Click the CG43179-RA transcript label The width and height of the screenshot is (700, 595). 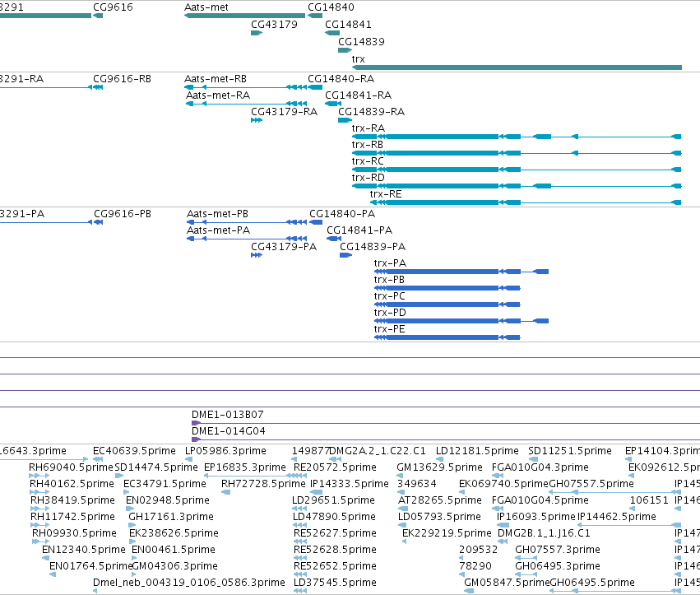click(x=285, y=112)
